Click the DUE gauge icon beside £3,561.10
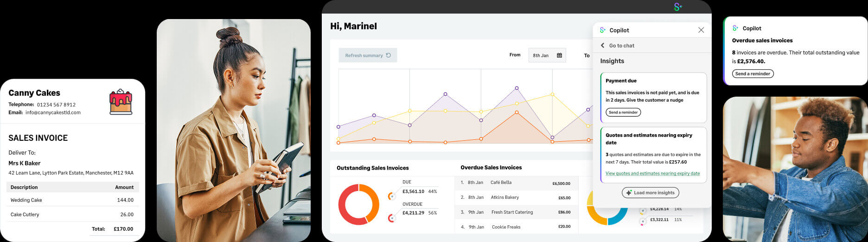This screenshot has height=242, width=868. pos(392,196)
